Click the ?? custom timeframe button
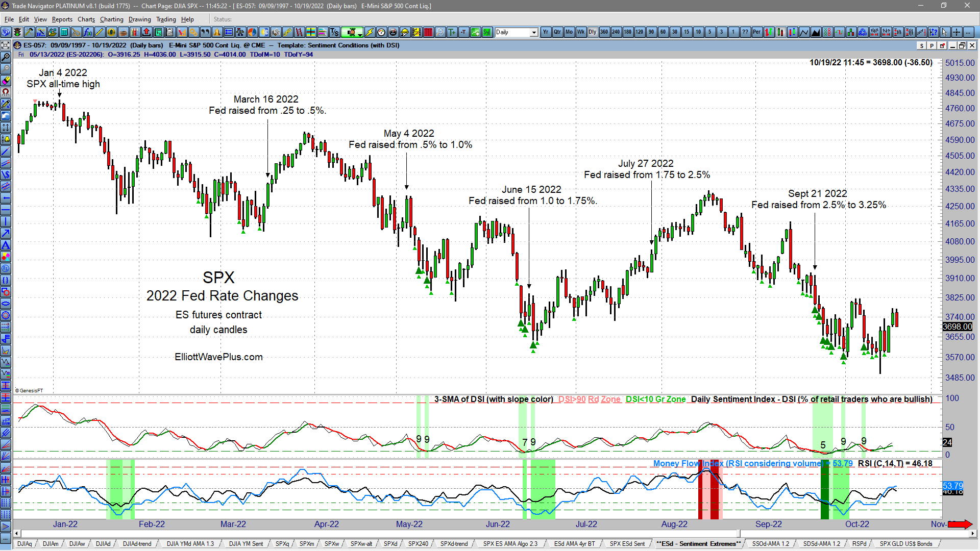 coord(745,32)
